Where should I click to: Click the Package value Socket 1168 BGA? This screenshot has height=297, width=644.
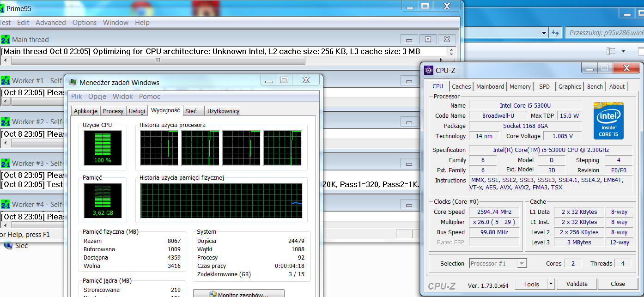pyautogui.click(x=525, y=126)
